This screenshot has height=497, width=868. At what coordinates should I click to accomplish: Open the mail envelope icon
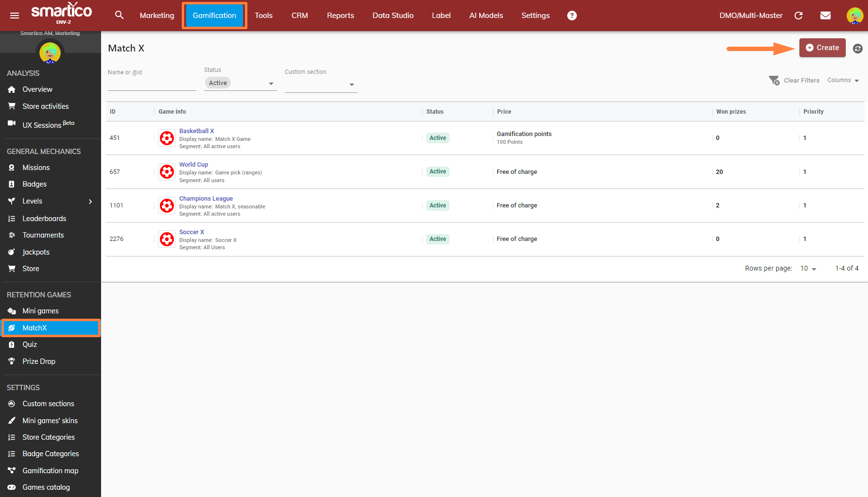(825, 16)
